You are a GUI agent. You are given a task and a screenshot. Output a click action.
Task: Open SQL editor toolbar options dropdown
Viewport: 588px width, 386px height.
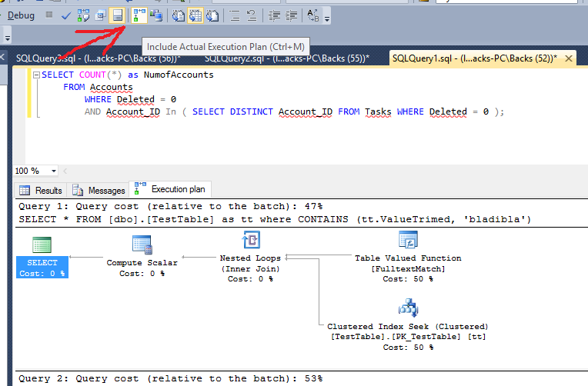(x=327, y=18)
